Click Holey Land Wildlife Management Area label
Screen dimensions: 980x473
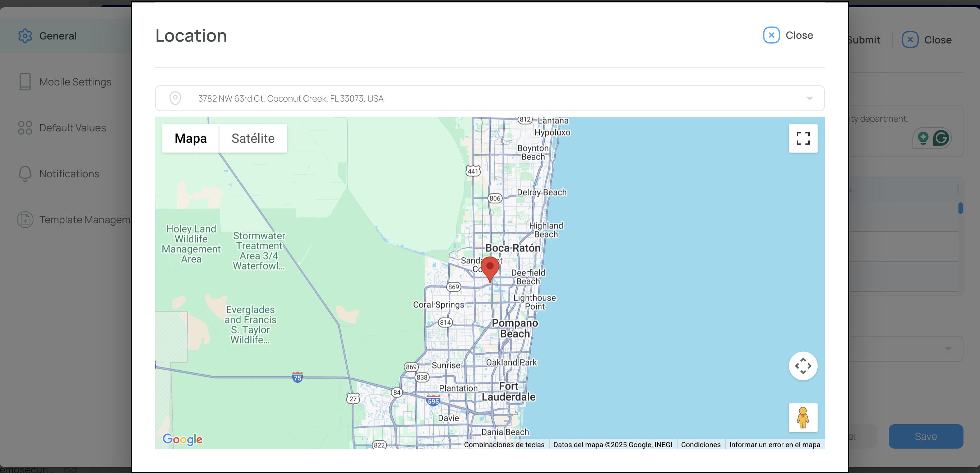(191, 244)
